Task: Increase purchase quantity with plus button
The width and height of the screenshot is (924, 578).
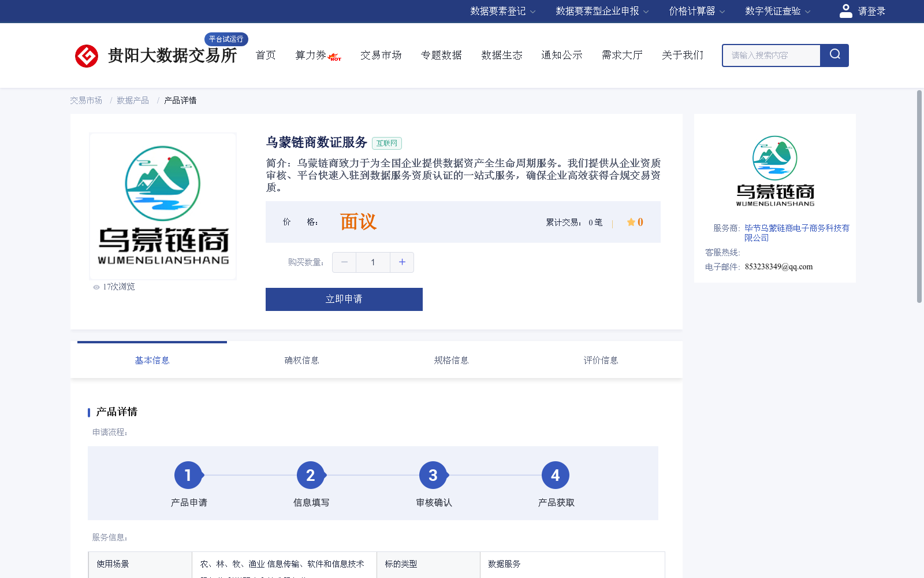Action: point(402,262)
